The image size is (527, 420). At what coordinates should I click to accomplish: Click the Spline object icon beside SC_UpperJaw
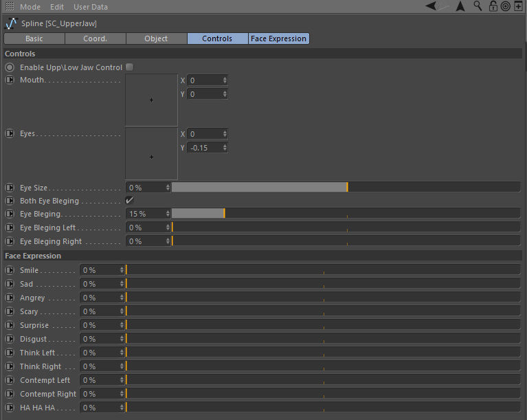(x=10, y=24)
